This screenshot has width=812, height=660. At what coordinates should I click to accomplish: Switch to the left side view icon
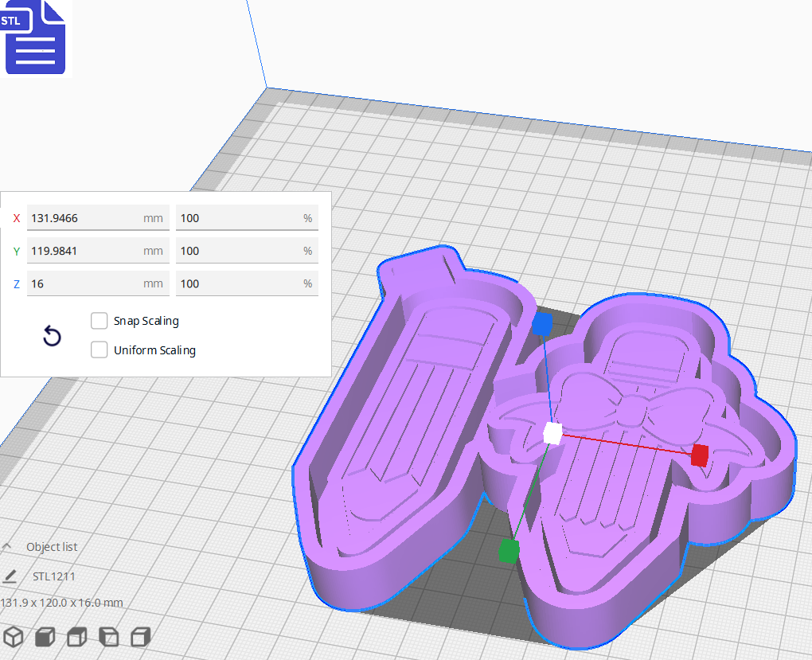pyautogui.click(x=108, y=636)
